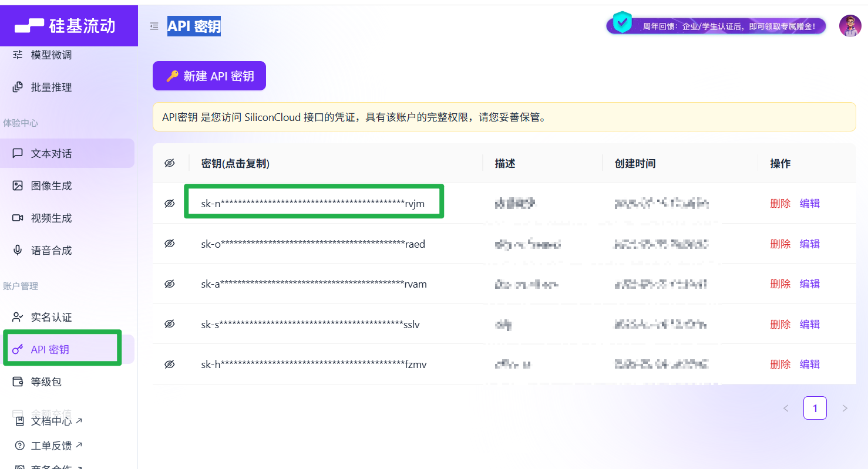Viewport: 868px width, 469px height.
Task: Click the 批量推理 copy icon
Action: coord(18,87)
